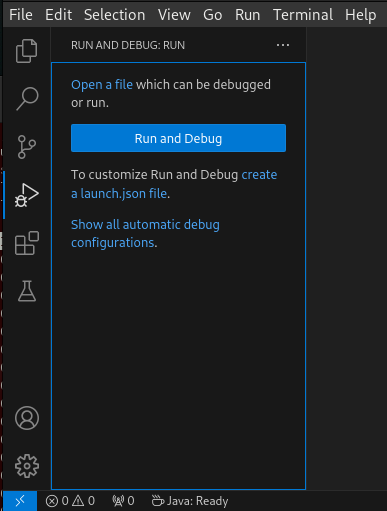The image size is (387, 511).
Task: Open the Terminal menu
Action: (x=303, y=15)
